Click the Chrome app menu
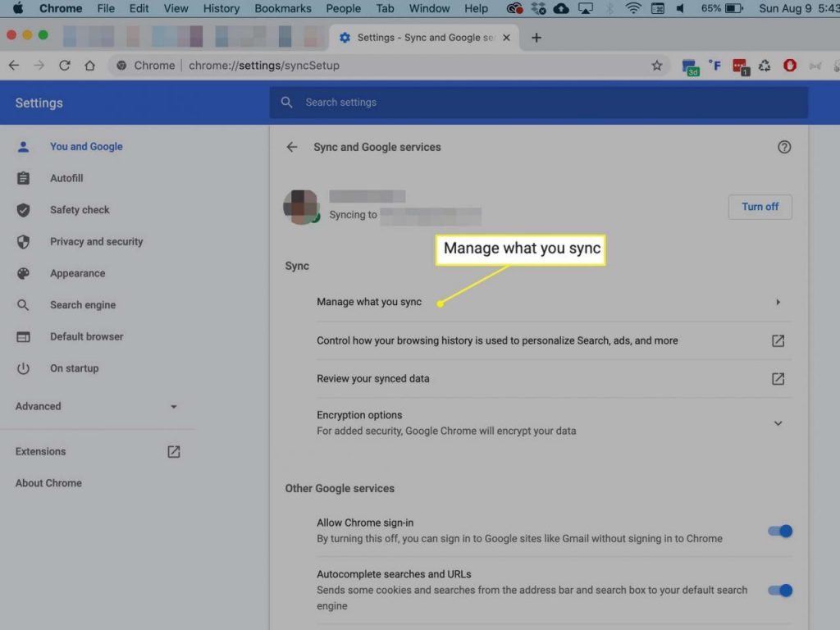840x630 pixels. coord(61,8)
